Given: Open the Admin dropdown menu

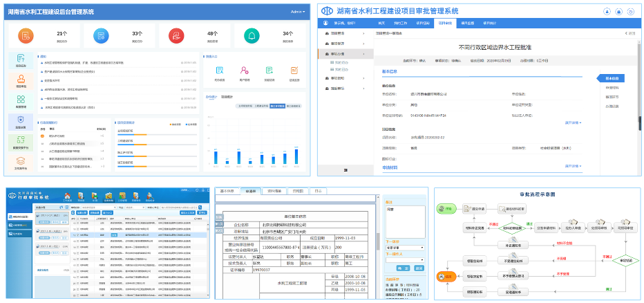Looking at the screenshot, I should click(298, 12).
